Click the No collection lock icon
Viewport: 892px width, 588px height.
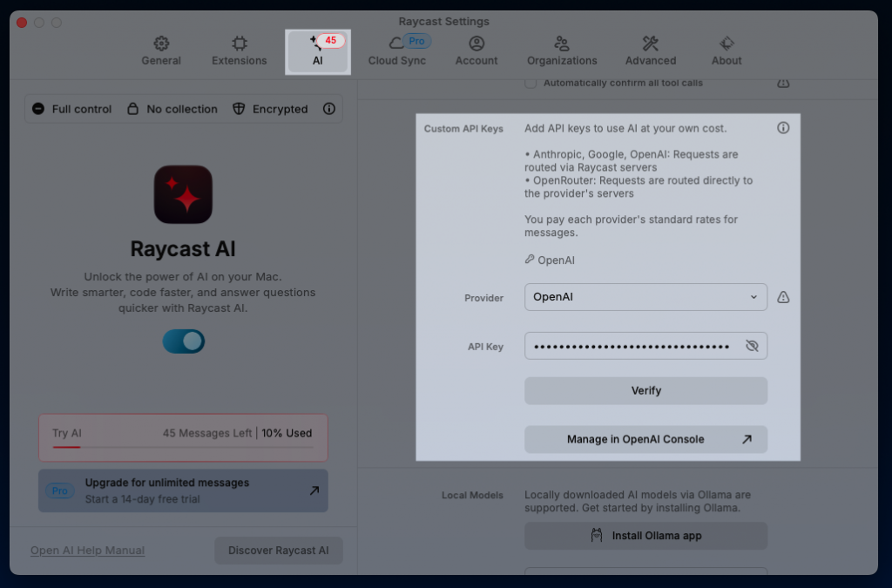[x=132, y=109]
